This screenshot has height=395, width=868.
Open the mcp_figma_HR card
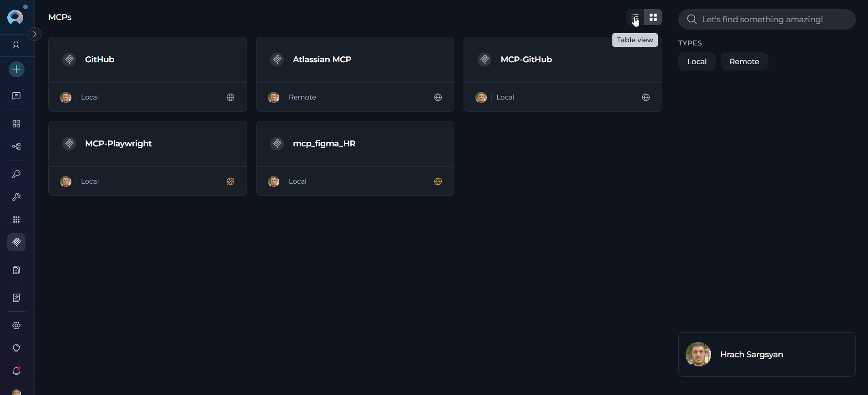(x=355, y=158)
